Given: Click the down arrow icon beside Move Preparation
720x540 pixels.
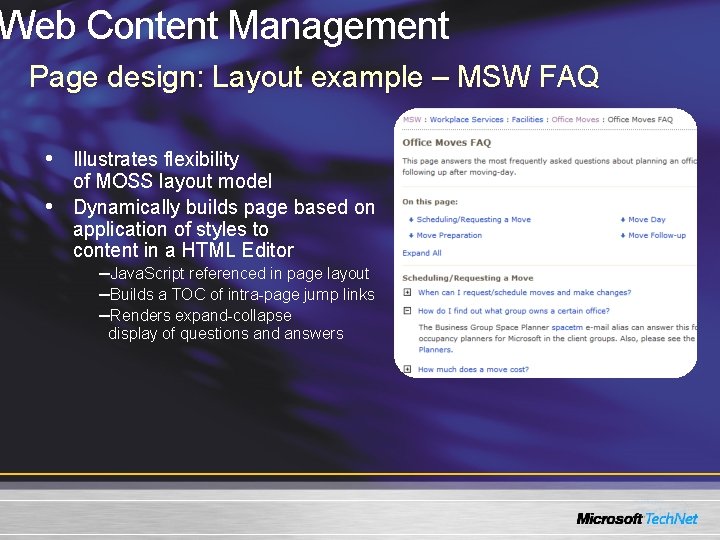Looking at the screenshot, I should tap(411, 236).
